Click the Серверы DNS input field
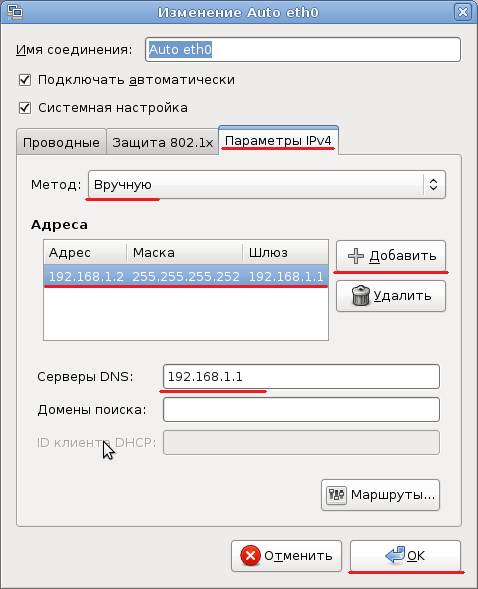478x589 pixels. 301,376
